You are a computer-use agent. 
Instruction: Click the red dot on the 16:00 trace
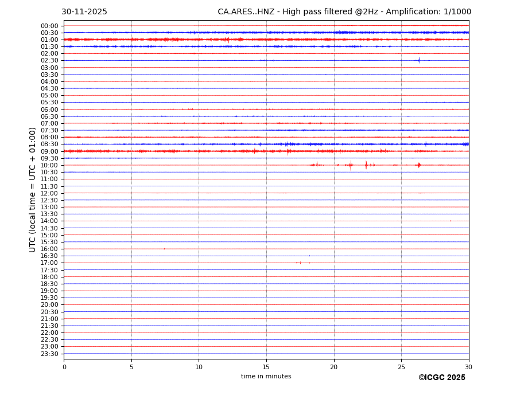tap(164, 249)
